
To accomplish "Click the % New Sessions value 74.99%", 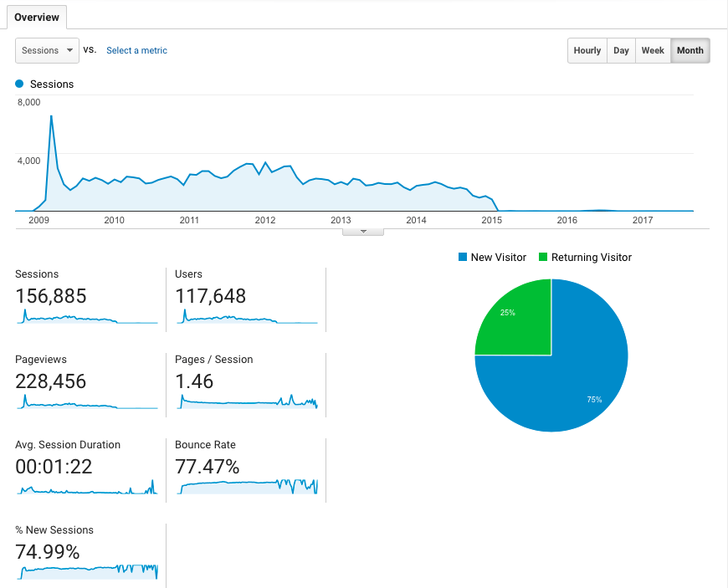I will pyautogui.click(x=48, y=552).
